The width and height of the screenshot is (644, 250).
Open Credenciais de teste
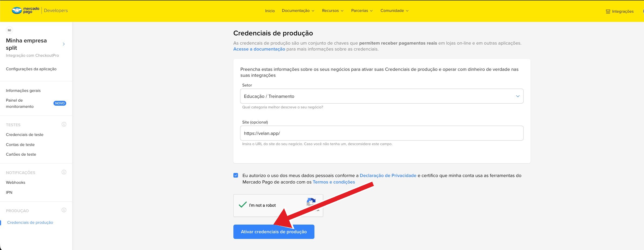coord(25,135)
